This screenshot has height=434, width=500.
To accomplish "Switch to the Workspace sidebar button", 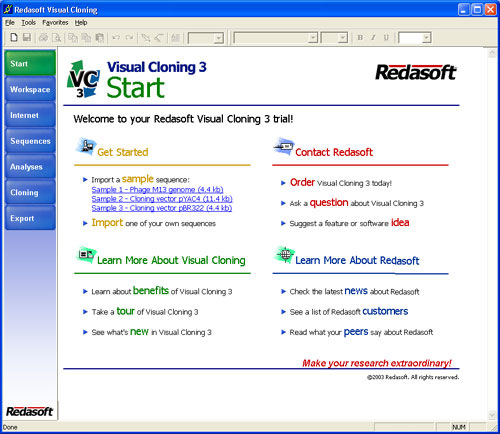I will click(x=30, y=89).
